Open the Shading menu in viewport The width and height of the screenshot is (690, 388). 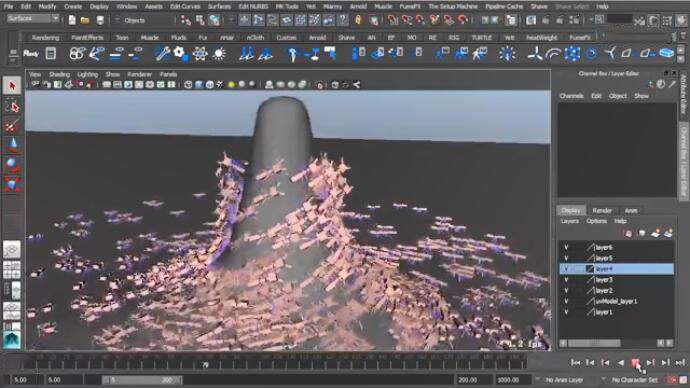point(59,74)
